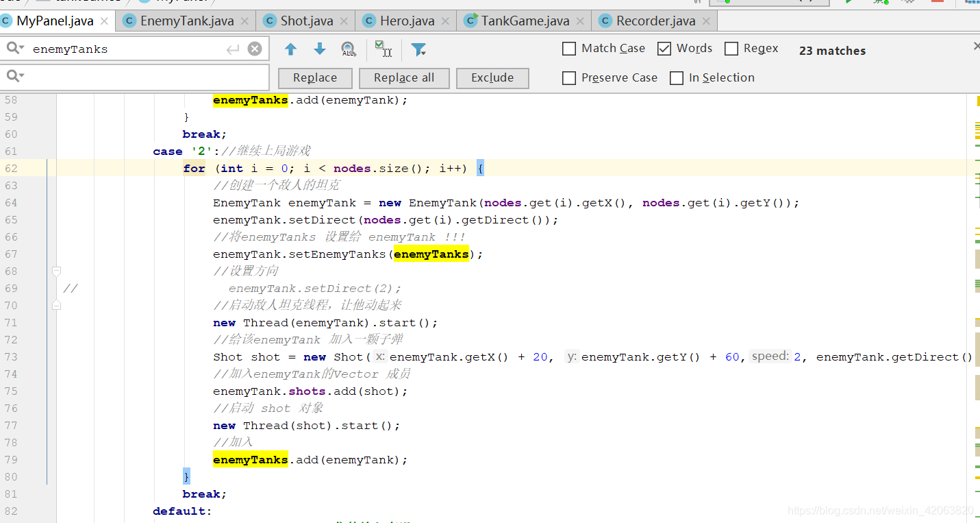Viewport: 980px width, 523px height.
Task: Click the break statement on line 81
Action: pyautogui.click(x=205, y=494)
